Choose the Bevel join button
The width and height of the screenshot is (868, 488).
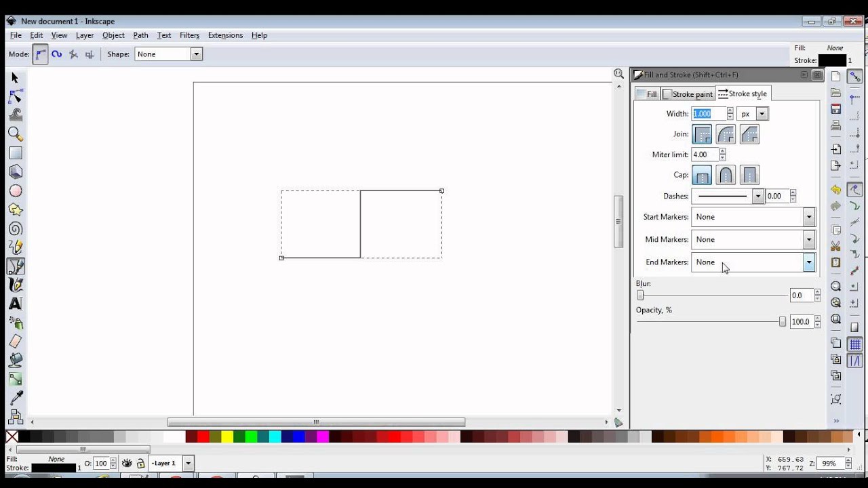pos(749,134)
